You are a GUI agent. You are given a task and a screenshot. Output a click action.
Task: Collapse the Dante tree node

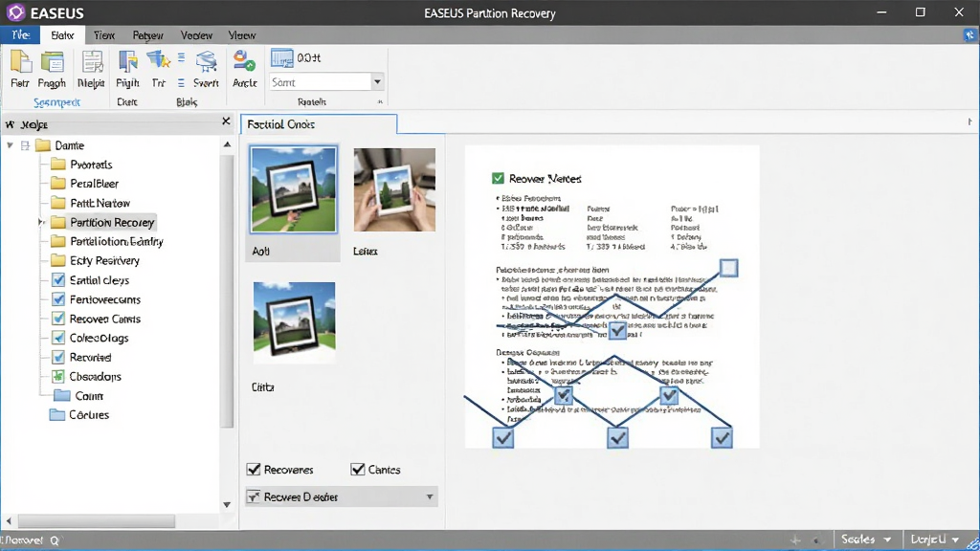(10, 145)
